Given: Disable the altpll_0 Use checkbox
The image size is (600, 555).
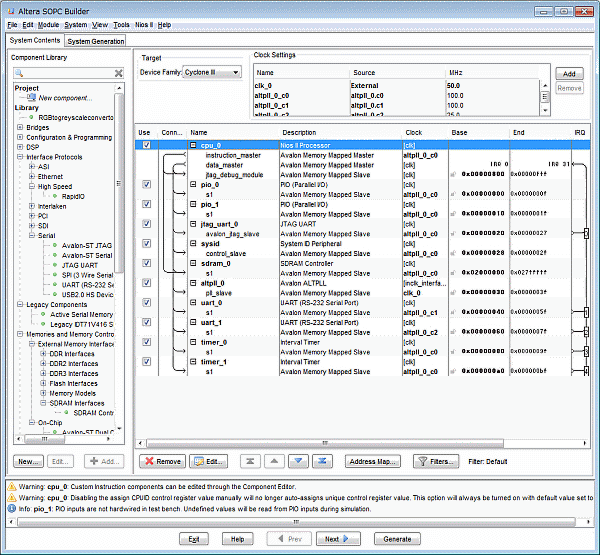Looking at the screenshot, I should [147, 283].
